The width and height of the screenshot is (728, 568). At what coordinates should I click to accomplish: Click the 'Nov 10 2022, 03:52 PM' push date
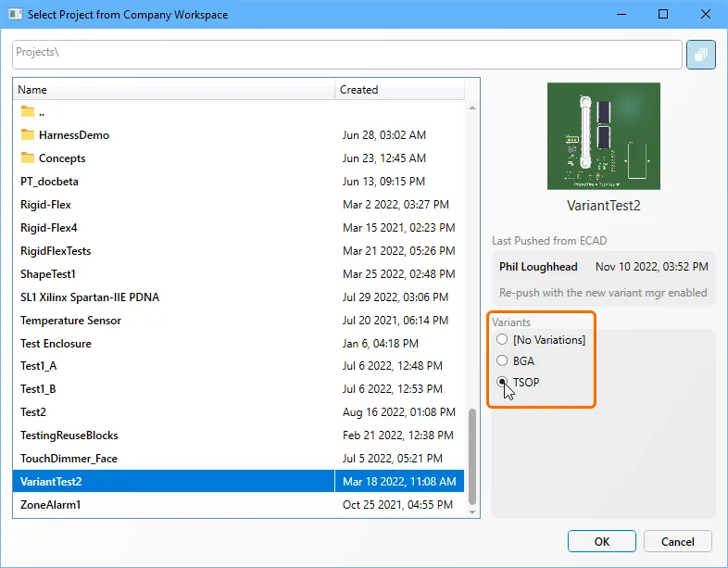652,267
